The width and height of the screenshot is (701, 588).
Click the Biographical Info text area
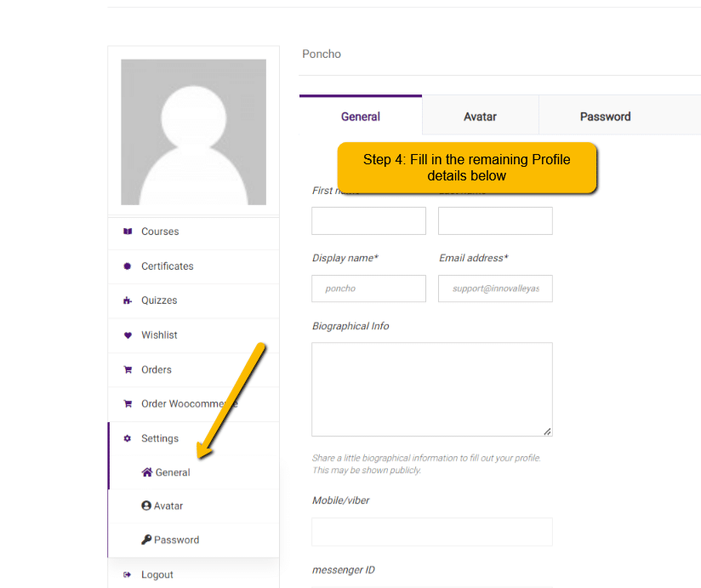[431, 389]
